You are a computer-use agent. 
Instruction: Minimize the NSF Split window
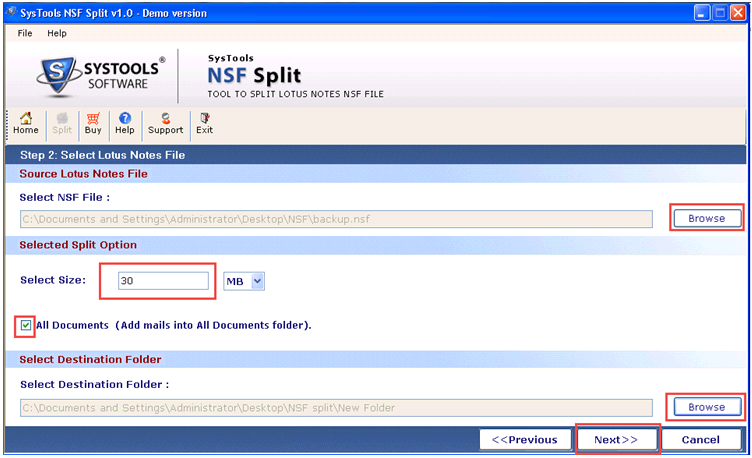pyautogui.click(x=702, y=13)
